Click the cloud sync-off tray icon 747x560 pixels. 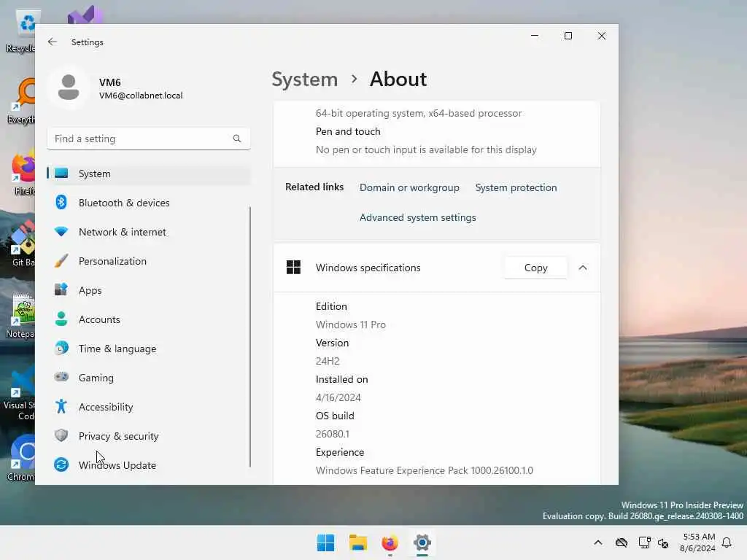click(x=622, y=542)
